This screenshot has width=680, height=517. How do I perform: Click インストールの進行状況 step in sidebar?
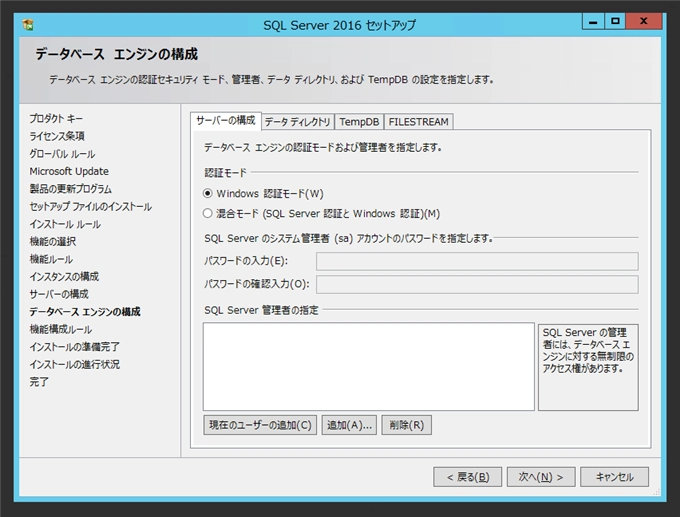coord(74,364)
